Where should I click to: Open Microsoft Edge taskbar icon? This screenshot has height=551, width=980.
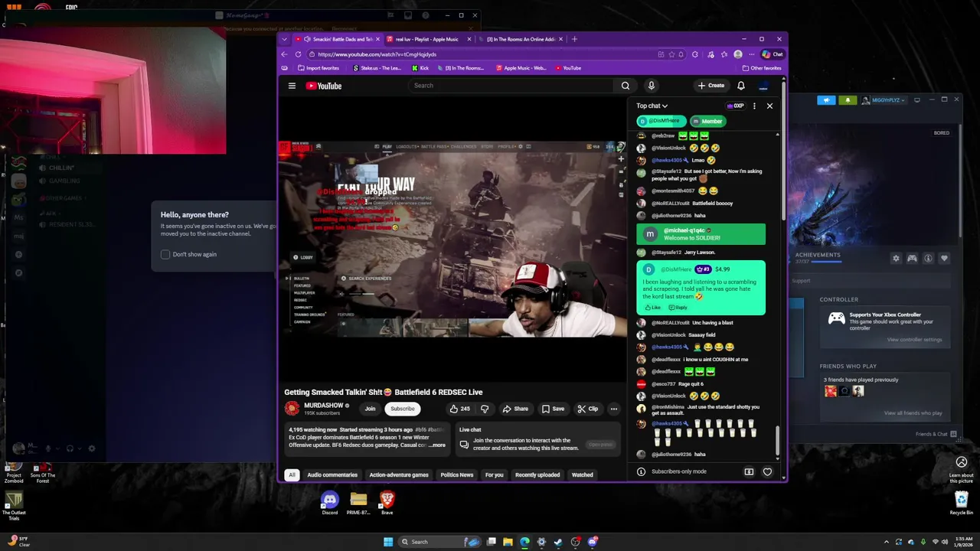(x=524, y=542)
